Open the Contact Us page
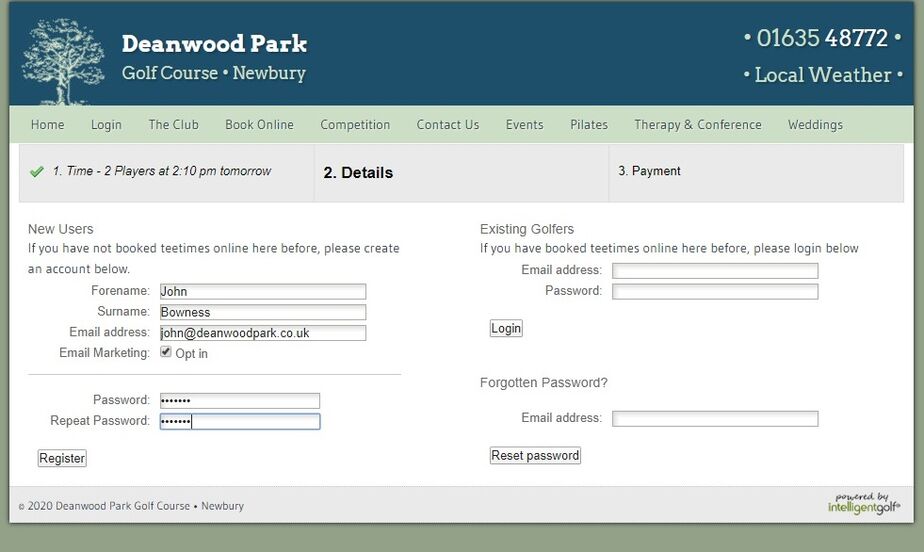Image resolution: width=924 pixels, height=552 pixels. (448, 125)
